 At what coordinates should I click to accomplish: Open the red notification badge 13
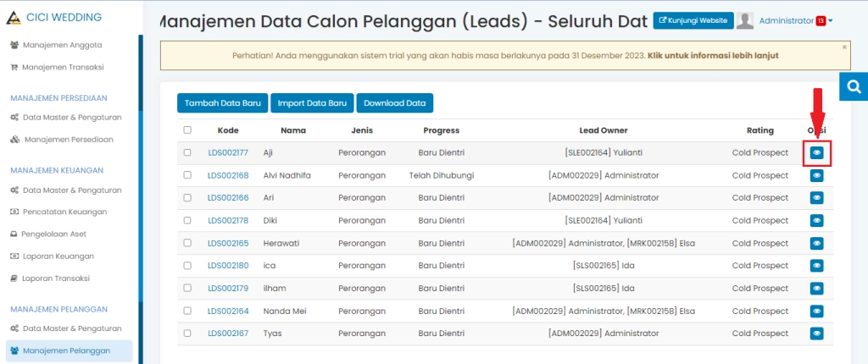click(x=821, y=20)
